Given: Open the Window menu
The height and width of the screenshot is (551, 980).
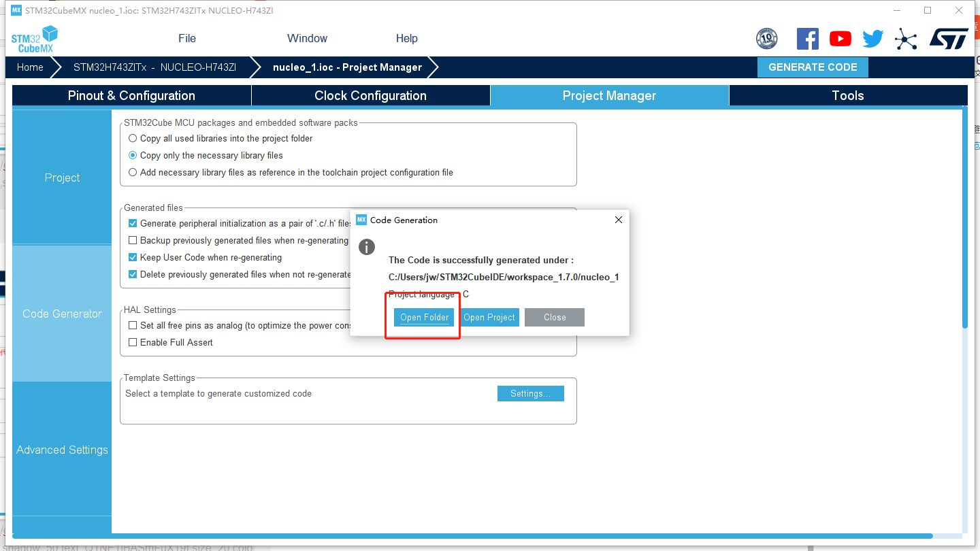Looking at the screenshot, I should pyautogui.click(x=307, y=39).
